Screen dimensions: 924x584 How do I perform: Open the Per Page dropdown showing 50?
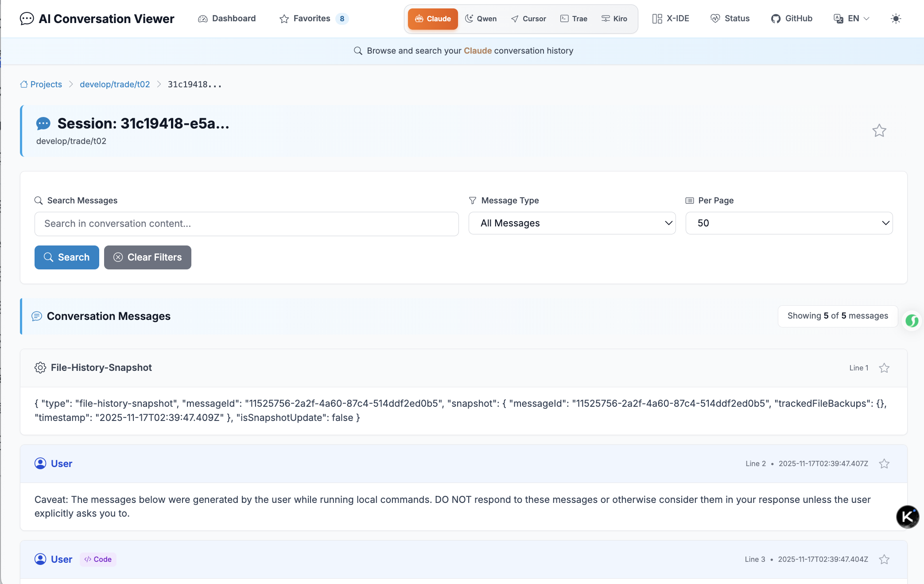tap(789, 223)
